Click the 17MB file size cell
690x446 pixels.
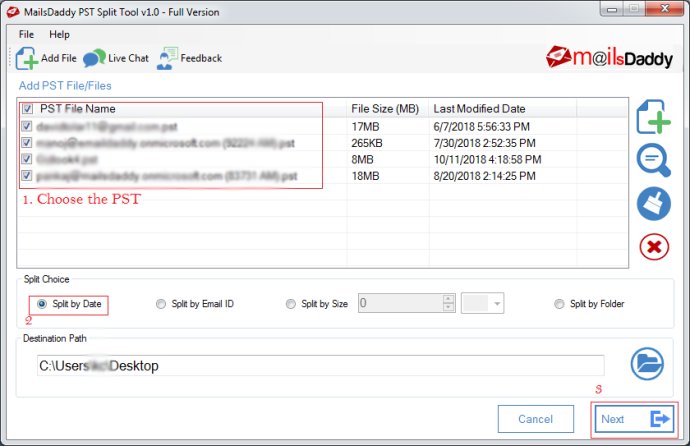pos(365,127)
